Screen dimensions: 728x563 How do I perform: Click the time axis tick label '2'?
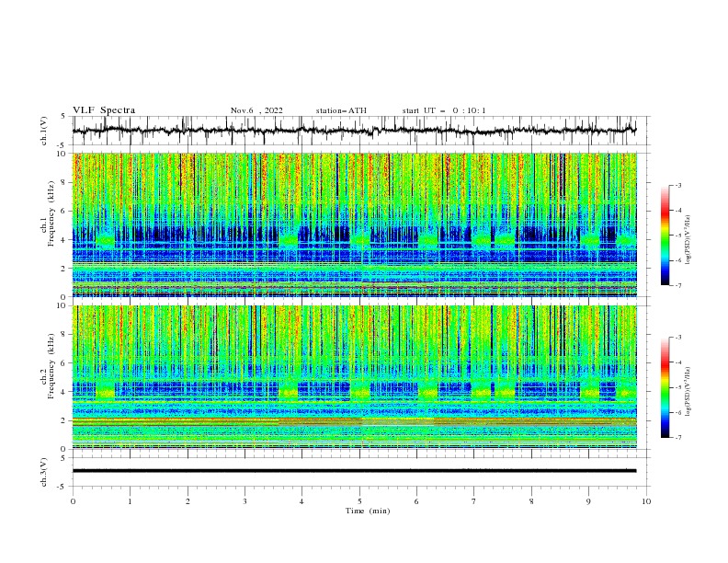click(188, 501)
